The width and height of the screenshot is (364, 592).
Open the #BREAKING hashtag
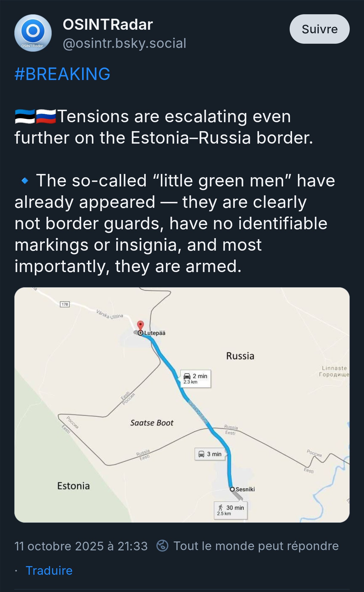pyautogui.click(x=62, y=74)
